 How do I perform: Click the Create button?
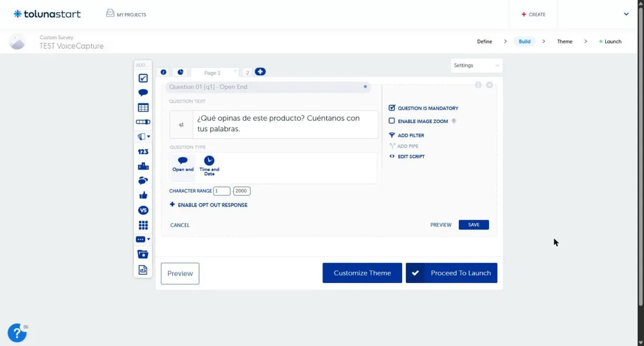[533, 15]
